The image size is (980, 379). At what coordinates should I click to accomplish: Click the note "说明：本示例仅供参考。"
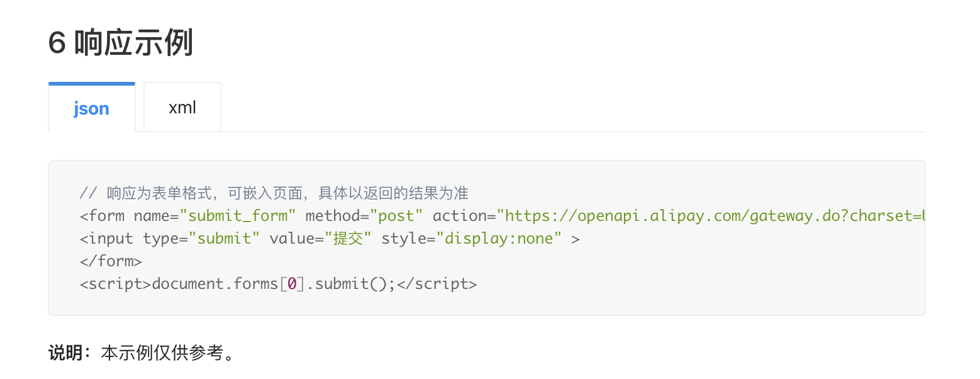pos(142,353)
